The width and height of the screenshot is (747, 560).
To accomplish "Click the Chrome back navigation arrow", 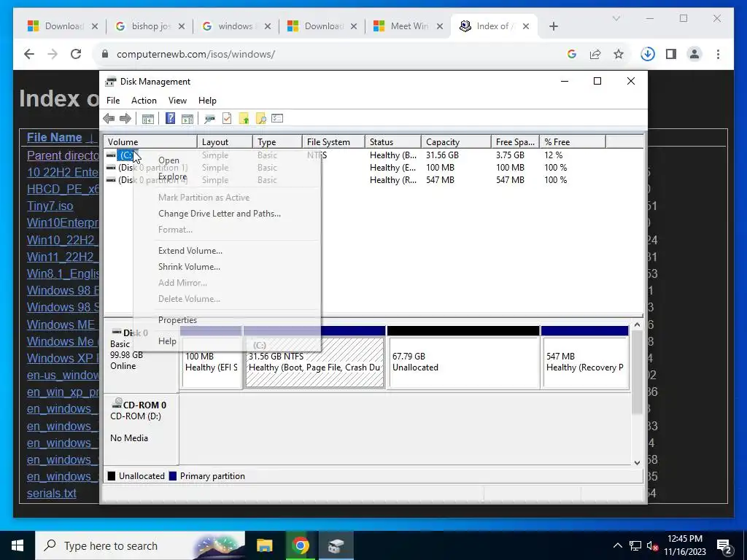I will [29, 54].
